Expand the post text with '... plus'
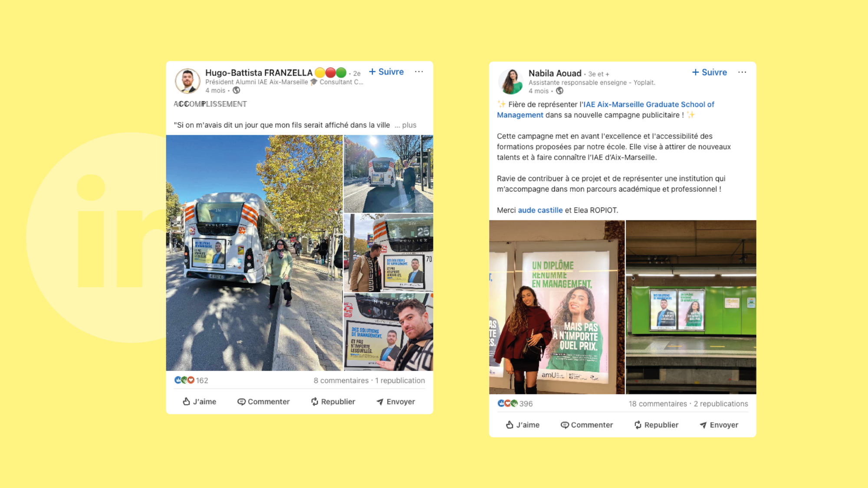 click(x=405, y=125)
